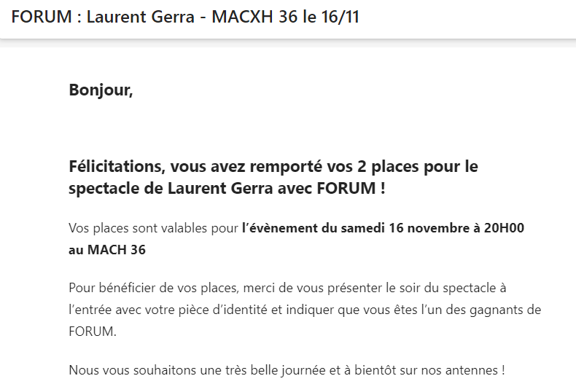This screenshot has height=392, width=576.
Task: Click the email subject line starting with FORUM
Action: (x=185, y=17)
